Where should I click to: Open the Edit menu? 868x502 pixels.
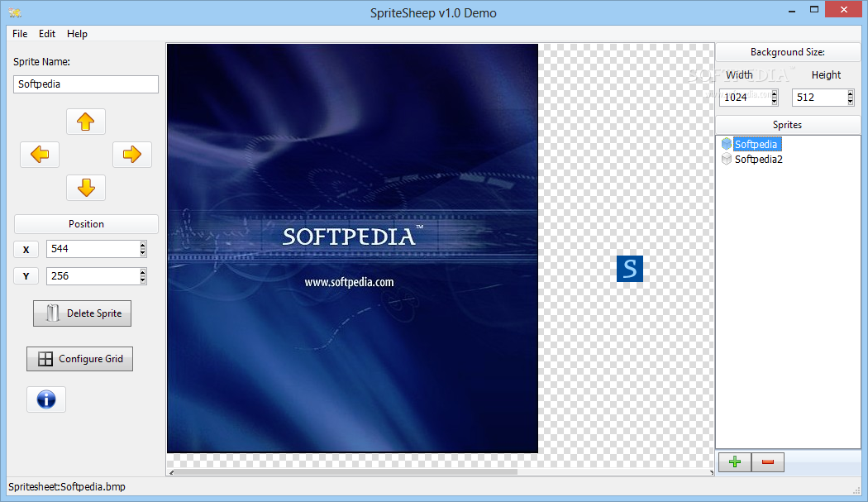pos(46,34)
